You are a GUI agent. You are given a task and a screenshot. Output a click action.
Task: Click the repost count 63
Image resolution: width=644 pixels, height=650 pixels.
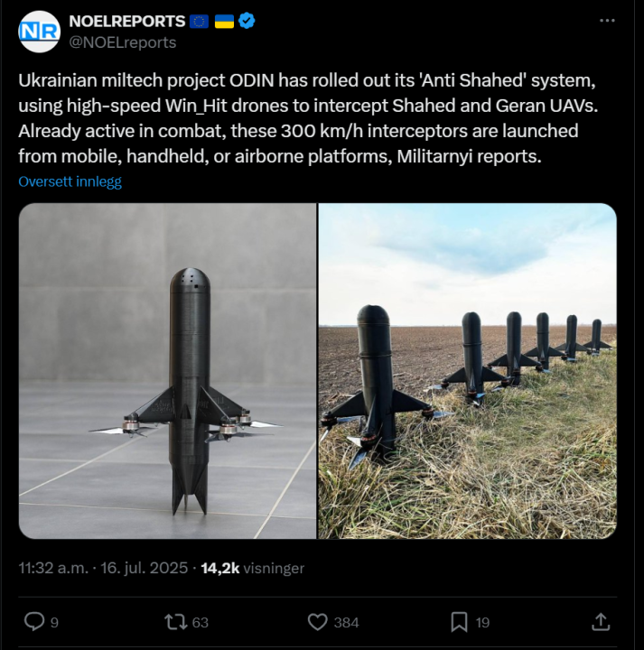click(200, 622)
